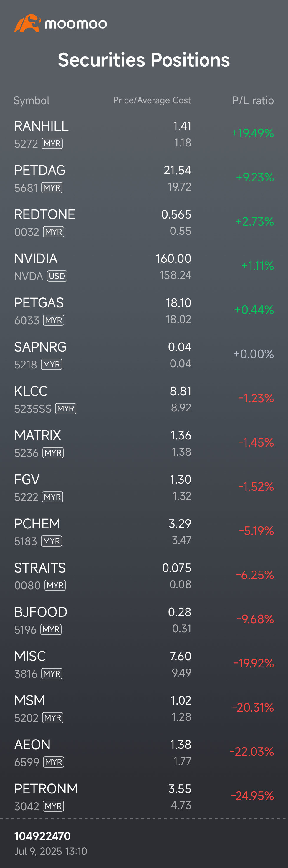The width and height of the screenshot is (288, 868).
Task: Click the MYR badge next to REDTONE 0032
Action: [x=54, y=232]
